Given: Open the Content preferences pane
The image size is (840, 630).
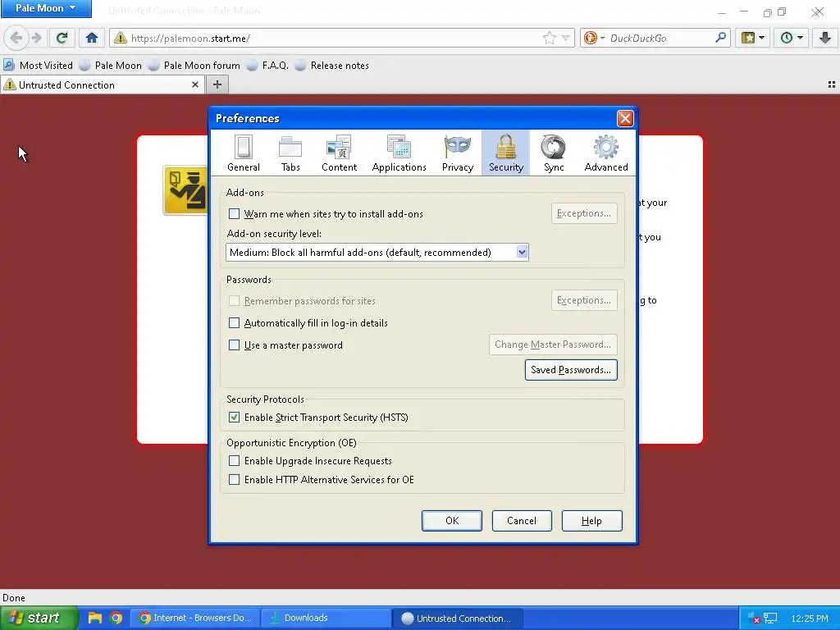Looking at the screenshot, I should [339, 153].
